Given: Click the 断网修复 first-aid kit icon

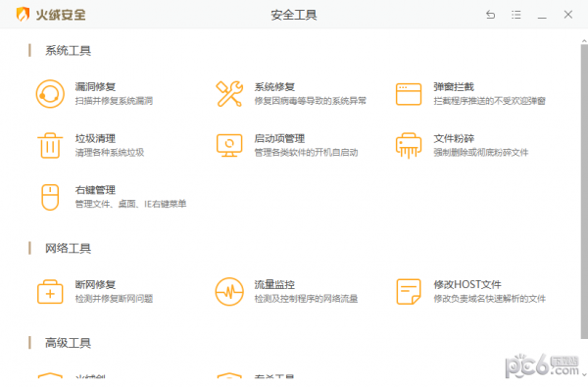Looking at the screenshot, I should 50,292.
